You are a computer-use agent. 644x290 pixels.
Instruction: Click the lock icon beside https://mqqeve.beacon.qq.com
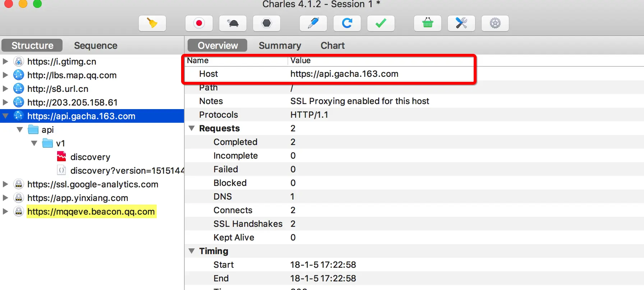click(19, 211)
